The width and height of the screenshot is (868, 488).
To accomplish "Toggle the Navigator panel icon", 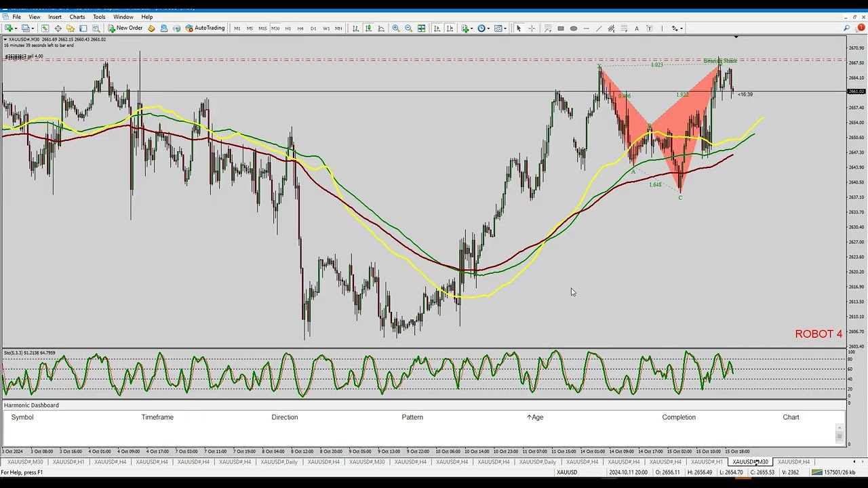I will (71, 28).
